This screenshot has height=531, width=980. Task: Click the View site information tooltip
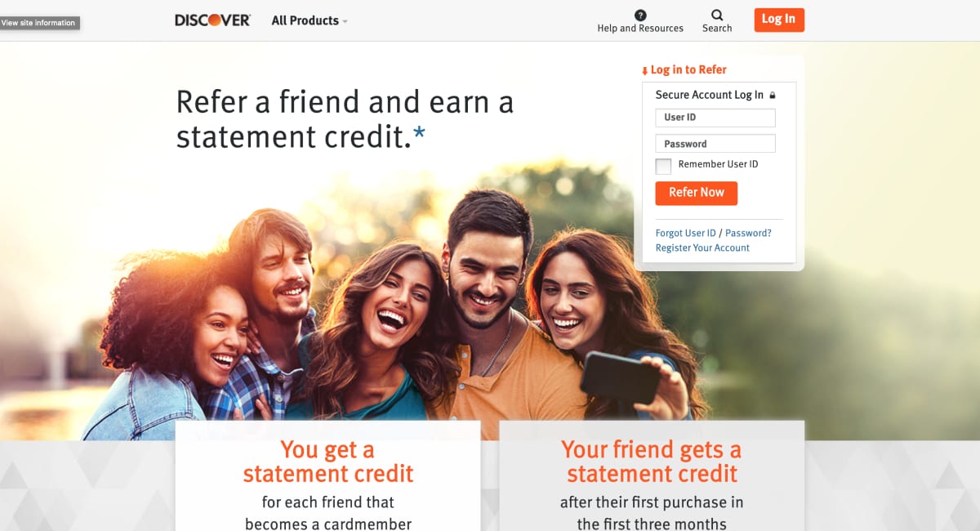[x=38, y=23]
